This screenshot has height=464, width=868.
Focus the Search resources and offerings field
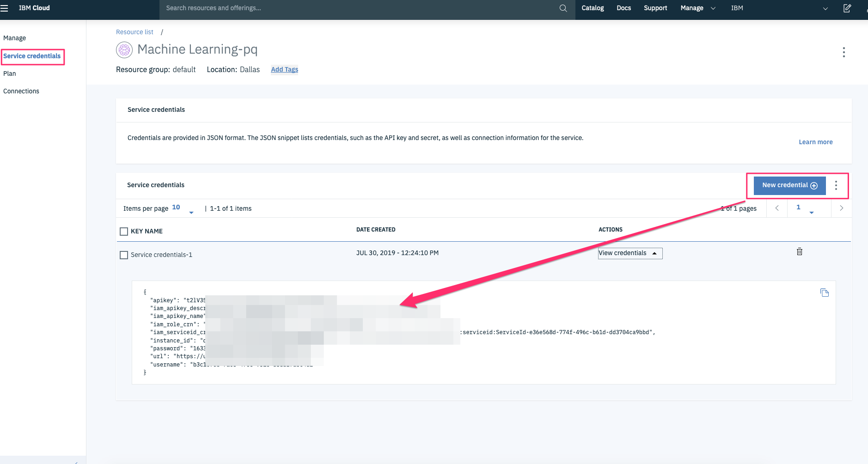pos(361,8)
